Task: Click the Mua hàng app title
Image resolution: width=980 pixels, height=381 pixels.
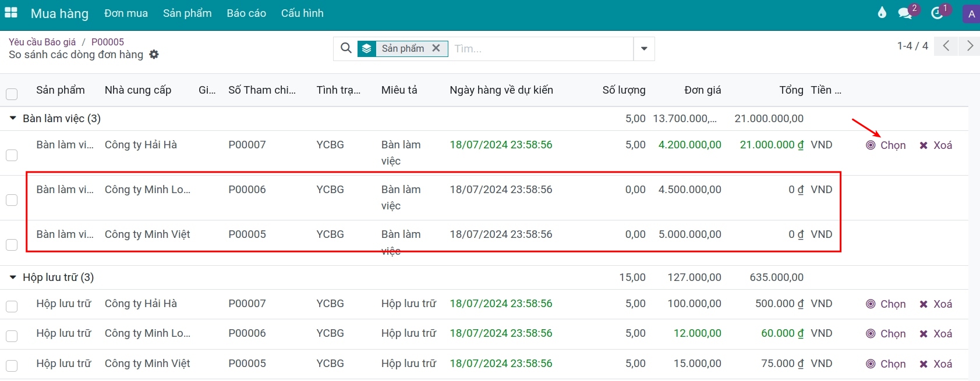Action: (x=59, y=13)
